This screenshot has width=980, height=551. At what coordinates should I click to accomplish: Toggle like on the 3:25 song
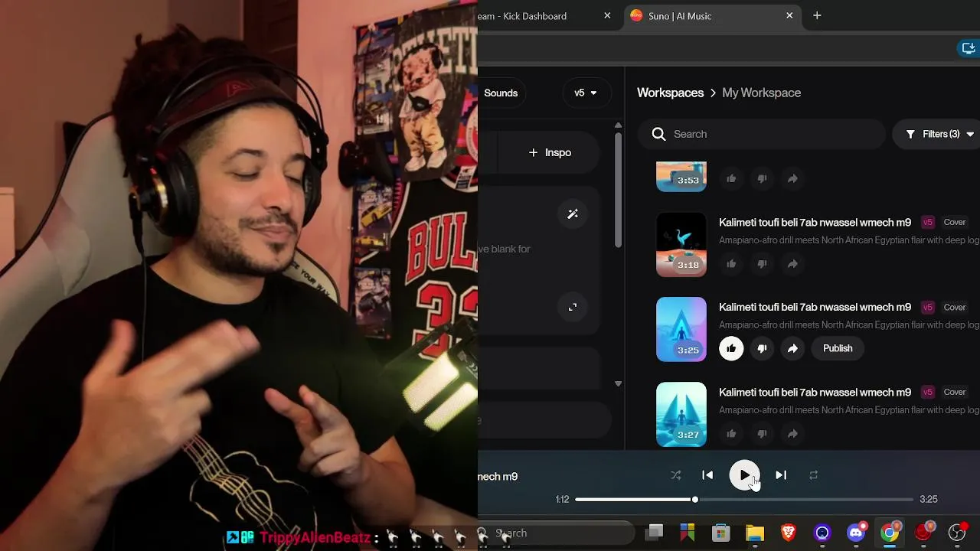[731, 348]
